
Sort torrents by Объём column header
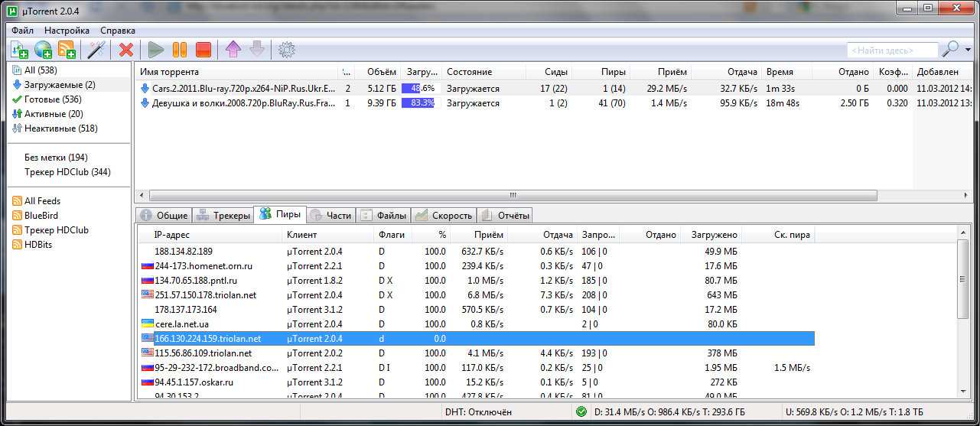pos(377,72)
